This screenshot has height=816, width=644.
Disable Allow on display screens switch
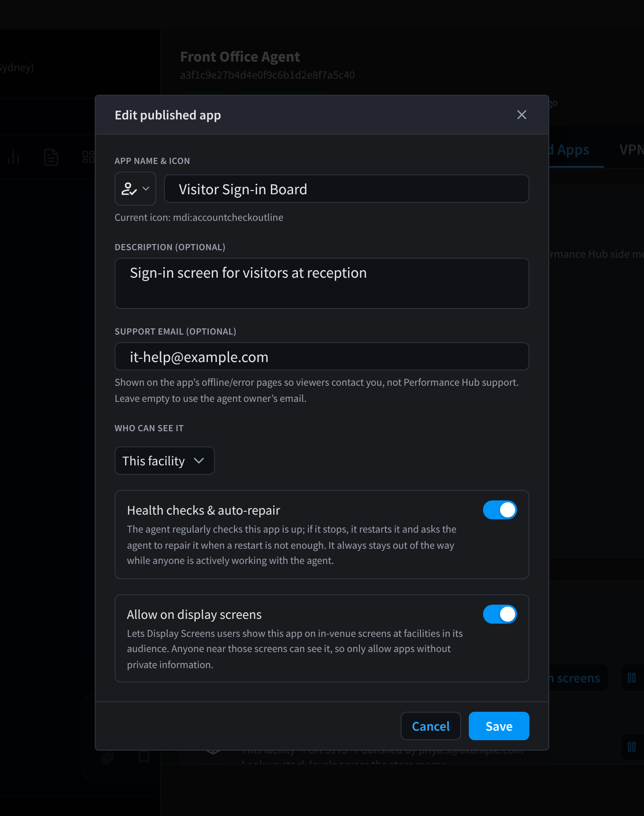coord(500,614)
